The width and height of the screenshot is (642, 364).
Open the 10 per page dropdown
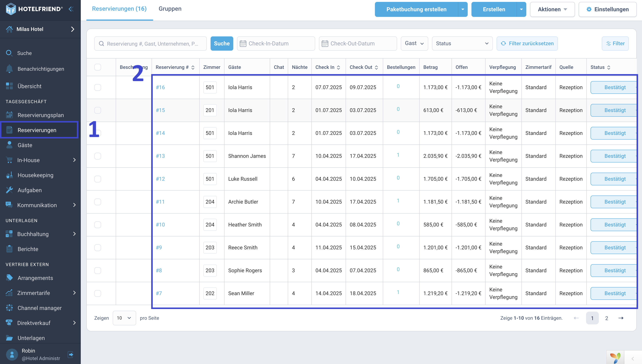coord(124,318)
